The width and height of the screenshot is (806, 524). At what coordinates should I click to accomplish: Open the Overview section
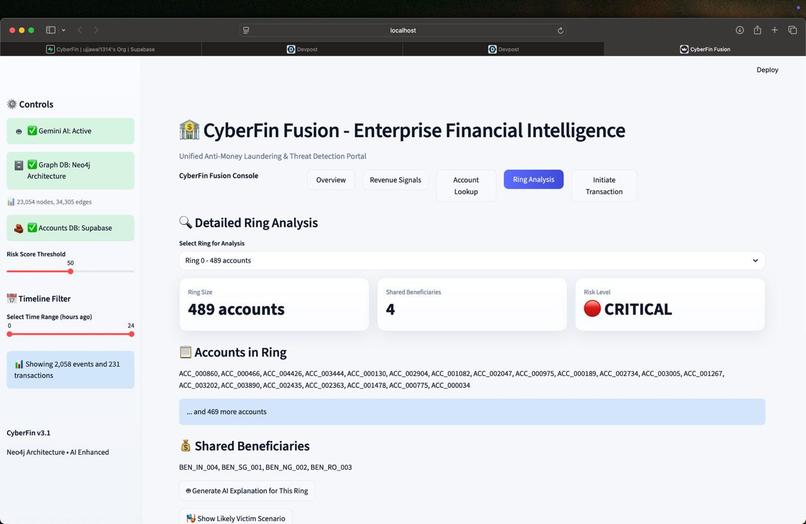(x=331, y=180)
